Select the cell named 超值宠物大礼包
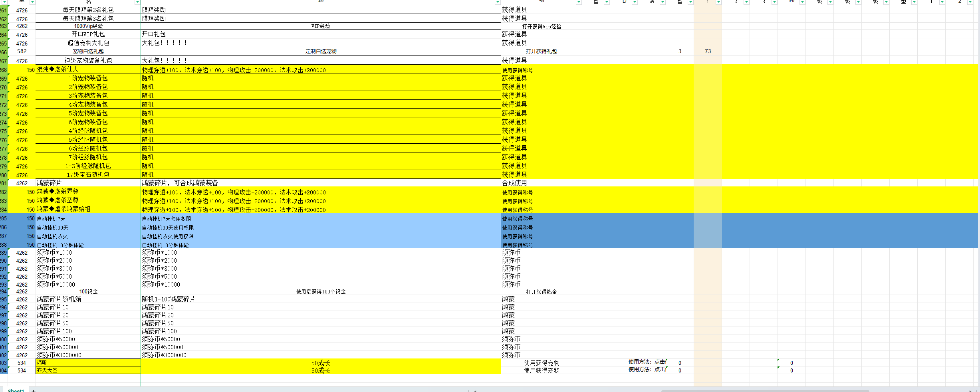 pos(88,43)
